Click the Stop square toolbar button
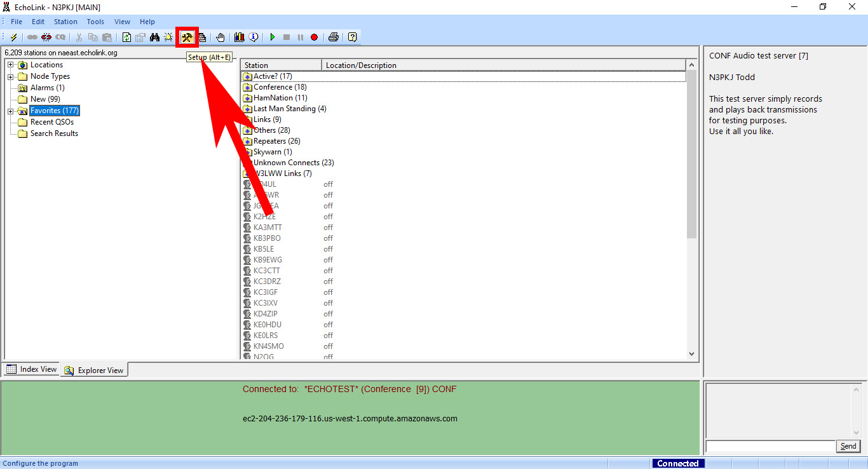The height and width of the screenshot is (469, 868). 287,37
